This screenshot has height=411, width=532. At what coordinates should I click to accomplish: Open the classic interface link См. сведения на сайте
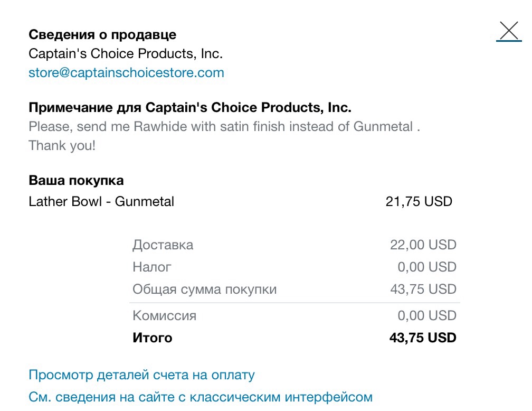(x=201, y=397)
